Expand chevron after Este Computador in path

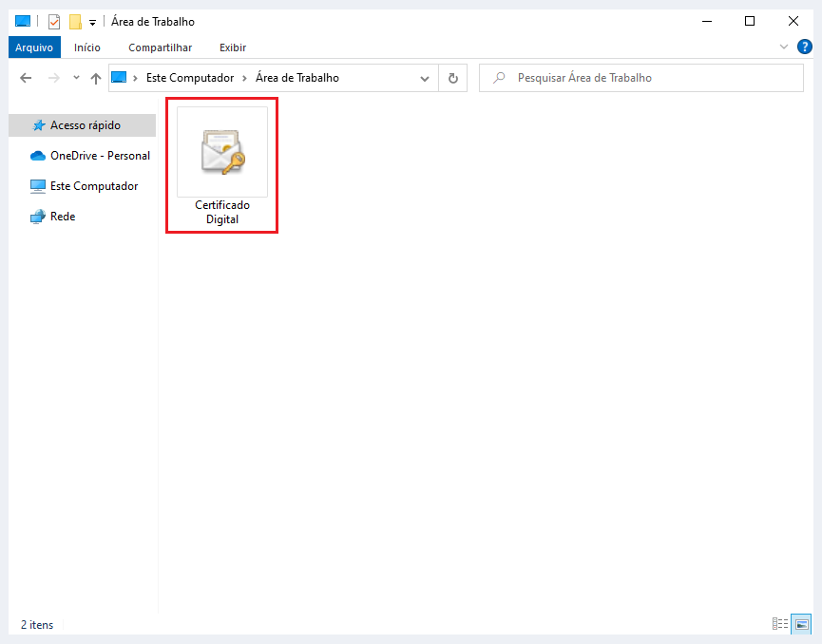244,78
